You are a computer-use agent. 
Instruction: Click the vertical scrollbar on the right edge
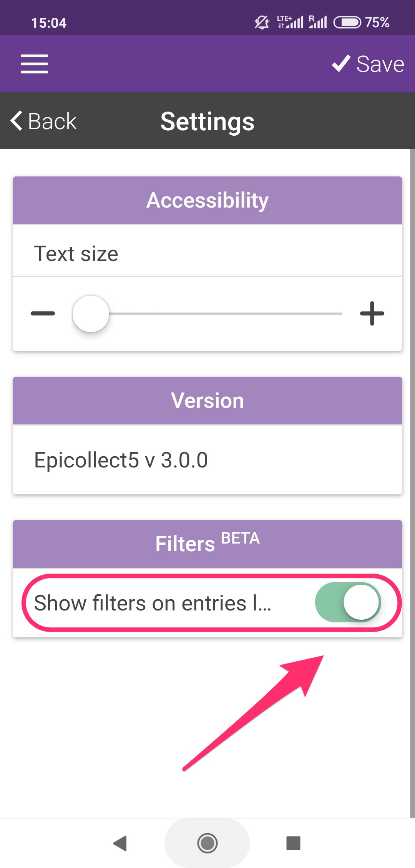pos(412,483)
